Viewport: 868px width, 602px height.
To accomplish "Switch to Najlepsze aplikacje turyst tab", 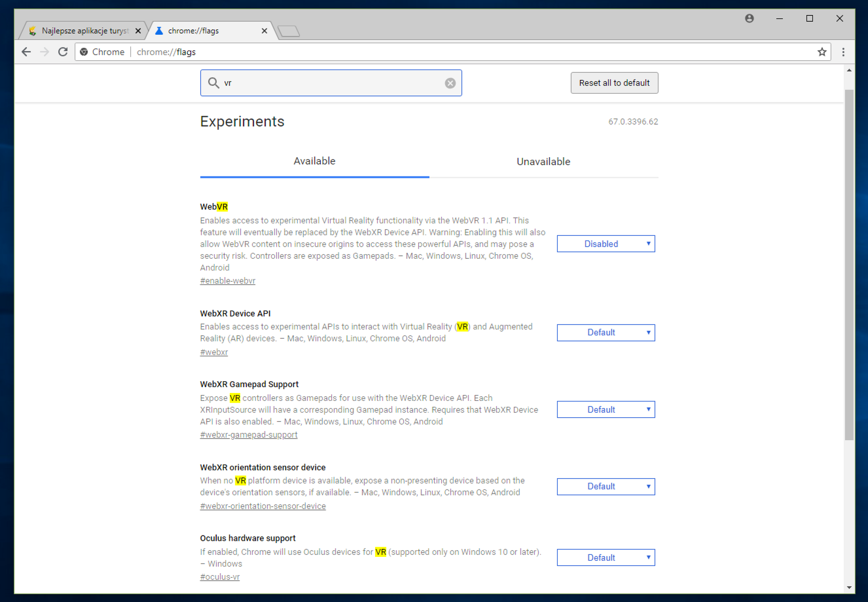I will pyautogui.click(x=84, y=31).
